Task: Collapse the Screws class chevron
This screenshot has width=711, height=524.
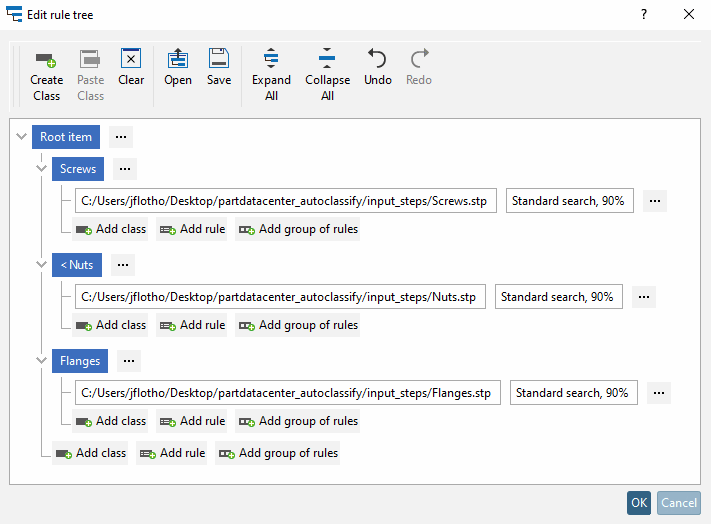Action: [41, 169]
